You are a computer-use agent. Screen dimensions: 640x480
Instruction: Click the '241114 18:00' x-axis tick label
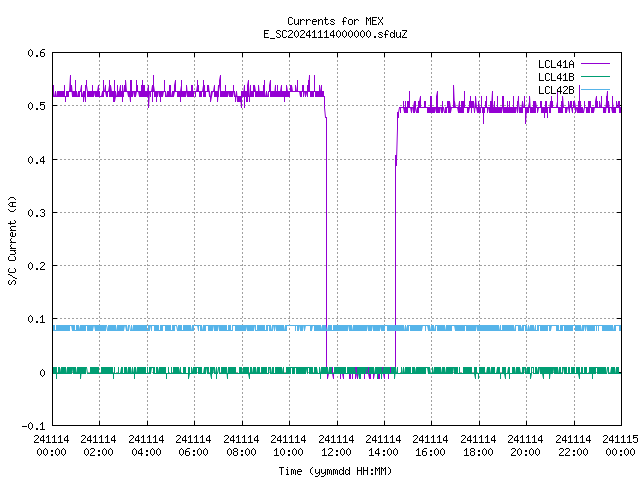tap(478, 446)
